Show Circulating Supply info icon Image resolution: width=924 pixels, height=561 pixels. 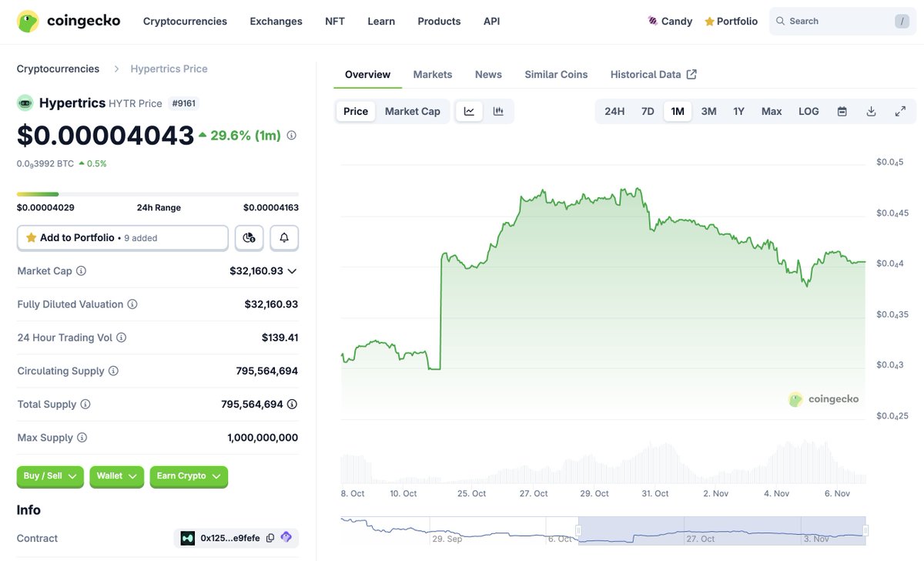tap(113, 371)
